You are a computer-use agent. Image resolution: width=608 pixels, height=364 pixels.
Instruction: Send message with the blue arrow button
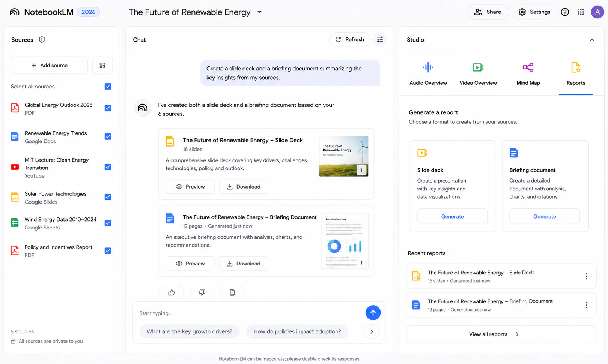coord(373,313)
